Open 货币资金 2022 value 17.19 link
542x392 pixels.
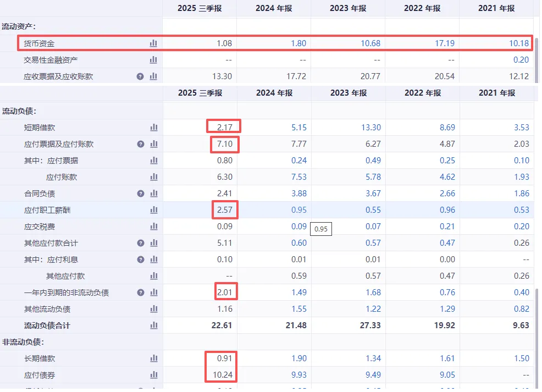tap(445, 43)
